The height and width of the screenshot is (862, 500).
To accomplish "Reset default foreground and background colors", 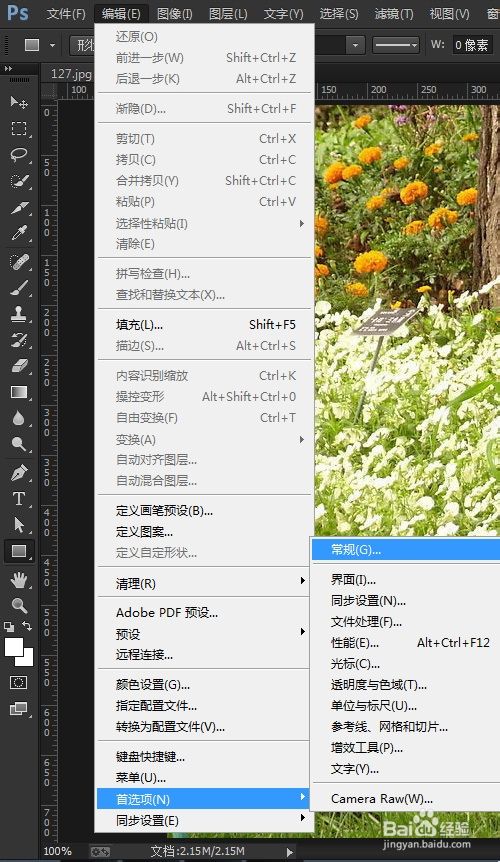I will pos(9,626).
